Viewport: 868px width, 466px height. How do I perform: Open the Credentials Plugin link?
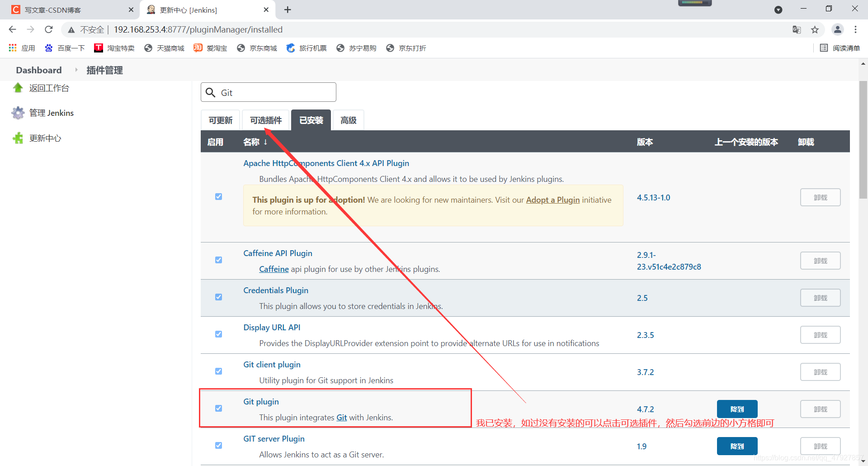tap(276, 290)
